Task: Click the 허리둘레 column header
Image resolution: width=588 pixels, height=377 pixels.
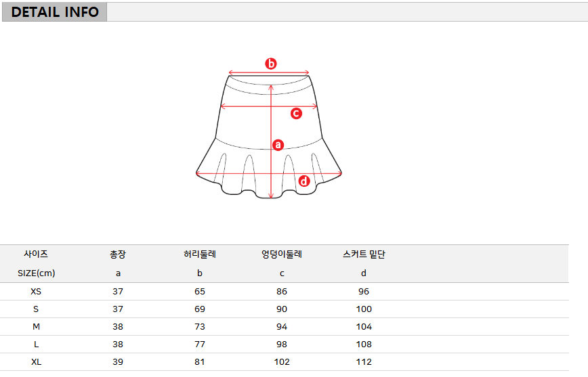Action: click(199, 254)
